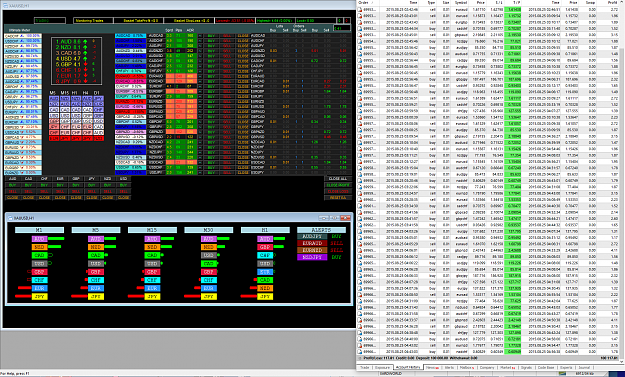Open the Market tab

click(x=507, y=367)
